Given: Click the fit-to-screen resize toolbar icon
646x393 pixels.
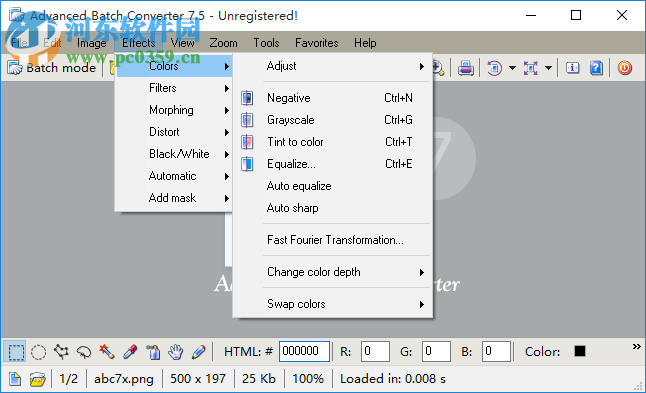Looking at the screenshot, I should click(531, 68).
